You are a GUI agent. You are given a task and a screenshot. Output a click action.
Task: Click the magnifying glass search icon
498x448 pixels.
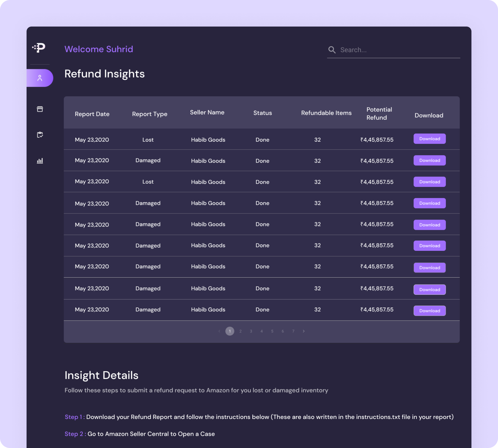coord(332,50)
